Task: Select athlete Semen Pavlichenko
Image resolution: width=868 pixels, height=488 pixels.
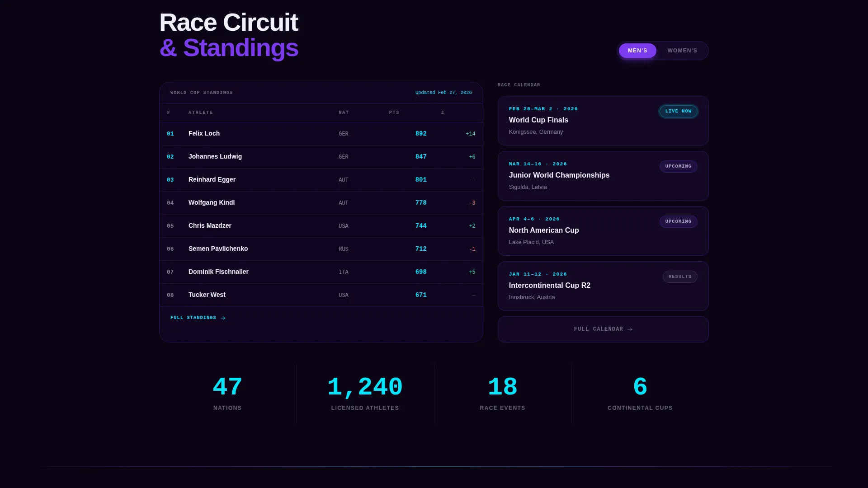Action: pos(218,249)
